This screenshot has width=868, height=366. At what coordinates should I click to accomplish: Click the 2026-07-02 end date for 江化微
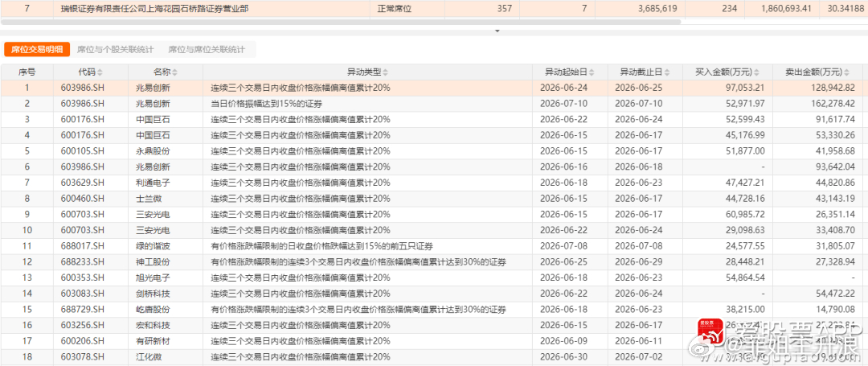pyautogui.click(x=637, y=357)
